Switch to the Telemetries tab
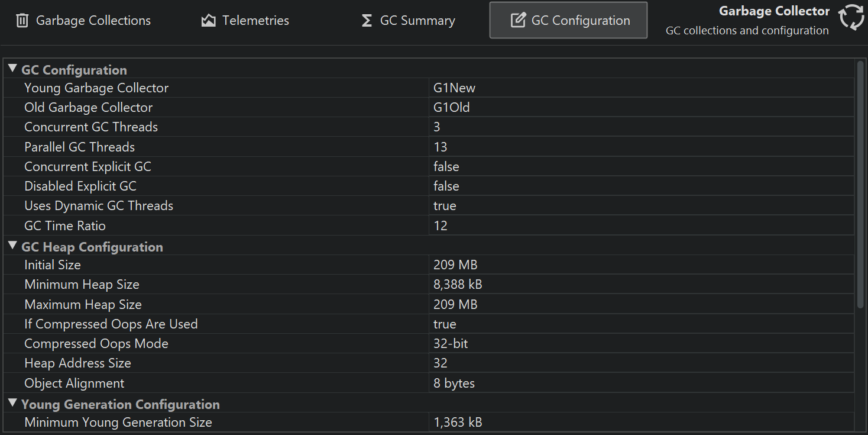The width and height of the screenshot is (868, 435). pos(255,21)
